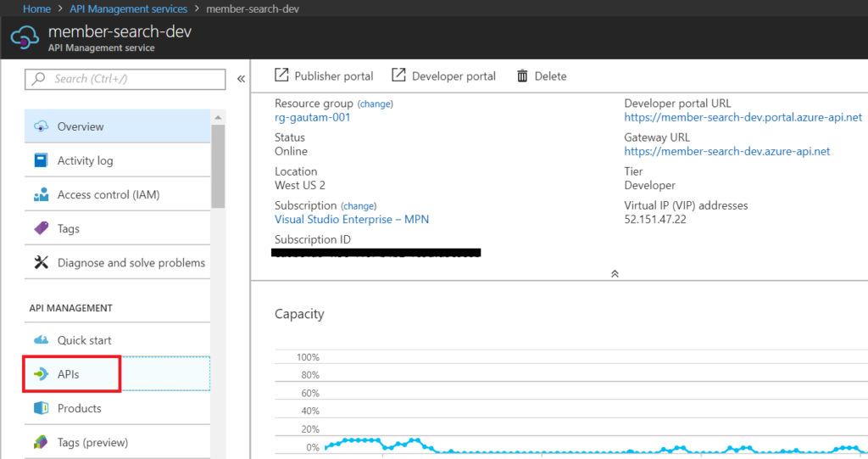Open the Developer portal URL link

pyautogui.click(x=743, y=117)
